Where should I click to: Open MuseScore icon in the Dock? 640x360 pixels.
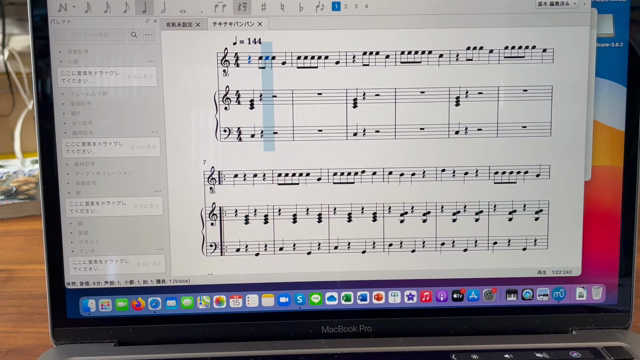(x=559, y=294)
